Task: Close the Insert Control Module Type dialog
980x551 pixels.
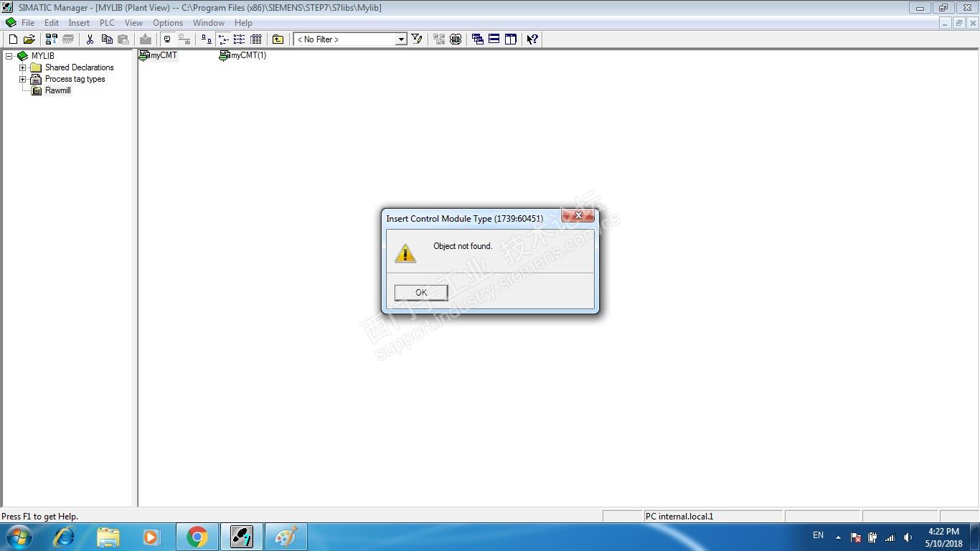Action: 578,215
